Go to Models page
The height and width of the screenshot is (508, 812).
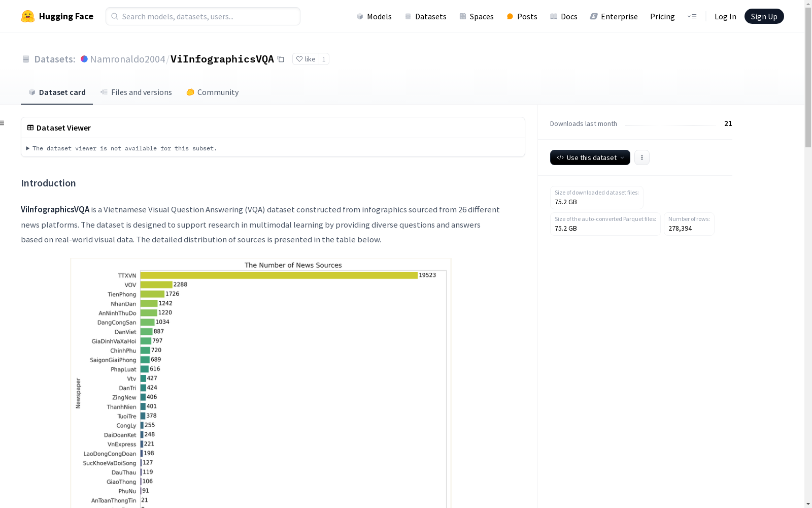click(374, 16)
